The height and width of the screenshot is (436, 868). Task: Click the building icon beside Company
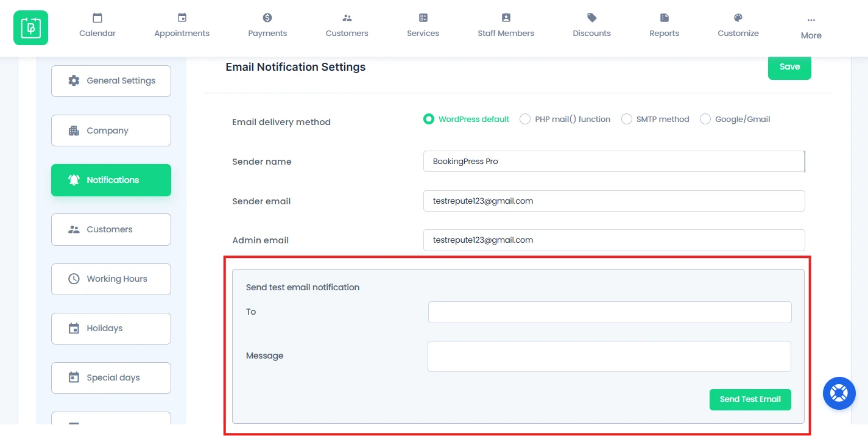74,130
